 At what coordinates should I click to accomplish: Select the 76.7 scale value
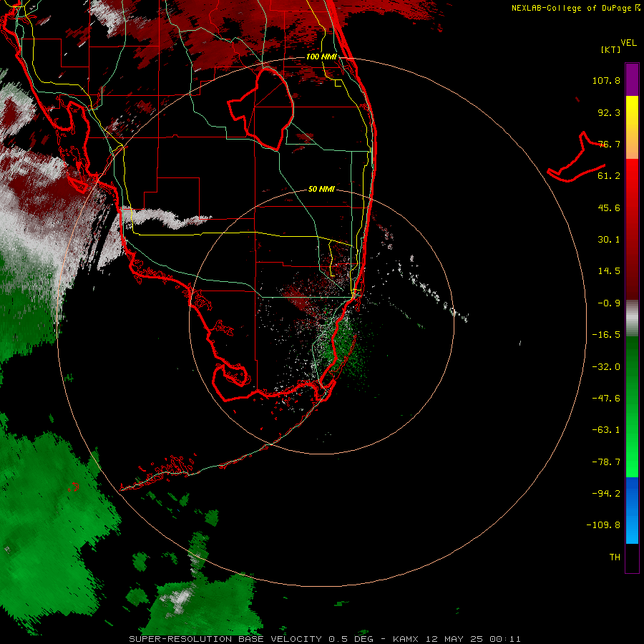point(609,144)
